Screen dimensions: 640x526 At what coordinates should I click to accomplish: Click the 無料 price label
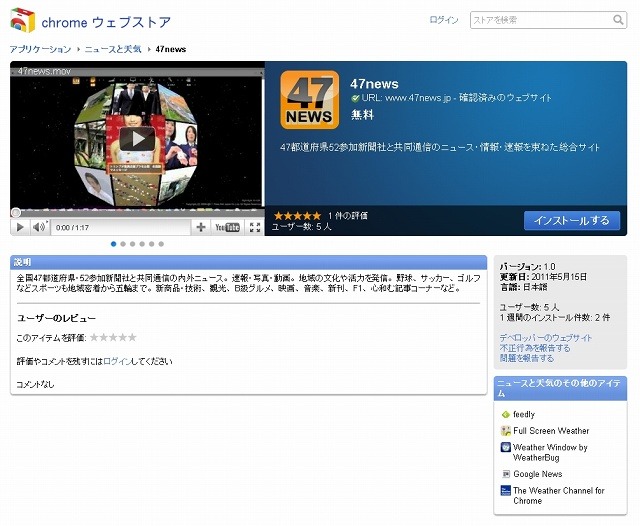click(362, 115)
